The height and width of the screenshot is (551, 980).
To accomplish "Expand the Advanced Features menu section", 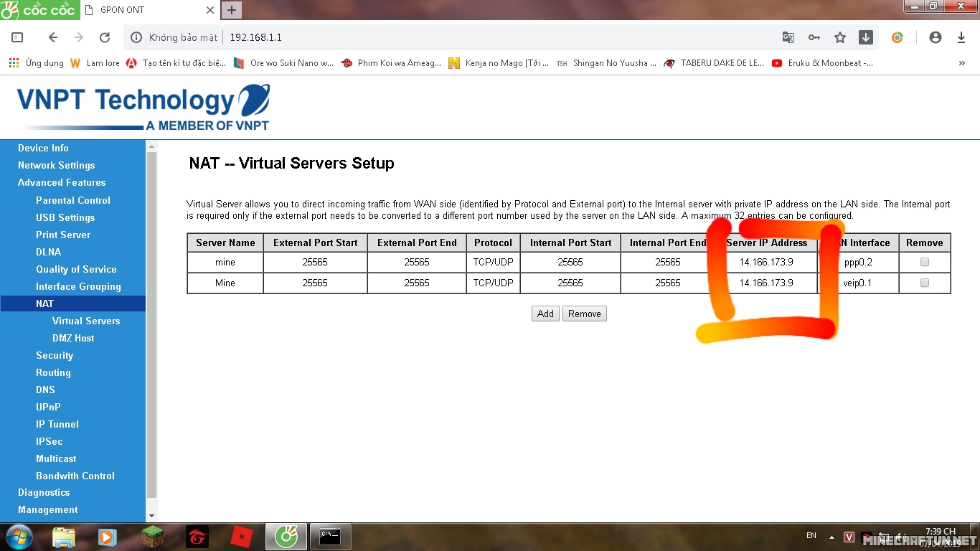I will (x=62, y=182).
